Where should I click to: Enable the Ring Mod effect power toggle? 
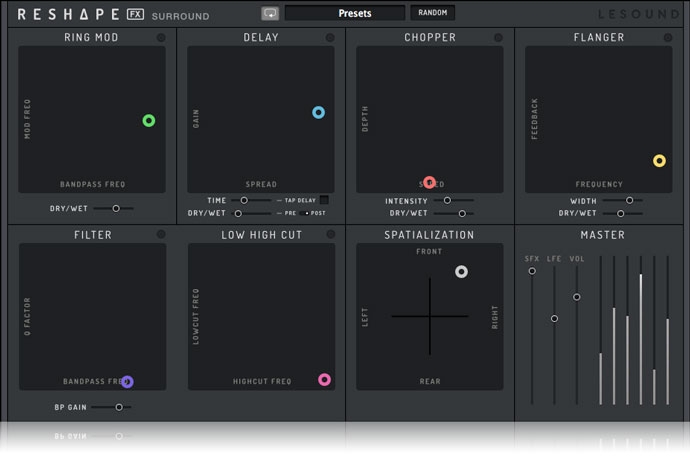(161, 38)
